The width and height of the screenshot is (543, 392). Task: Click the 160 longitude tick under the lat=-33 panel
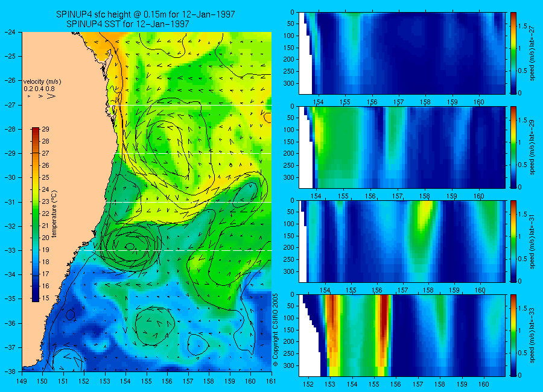484,384
